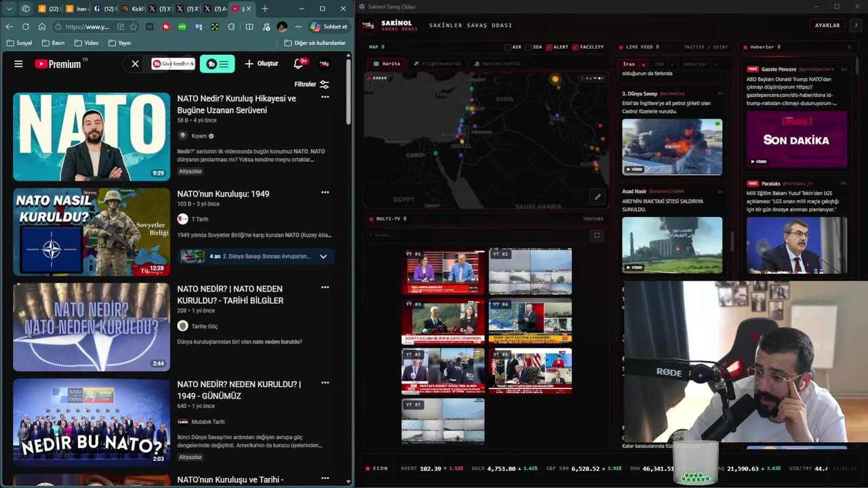Click the red TubeBuddy extension icon in toolbar
868x488 pixels.
point(166,26)
